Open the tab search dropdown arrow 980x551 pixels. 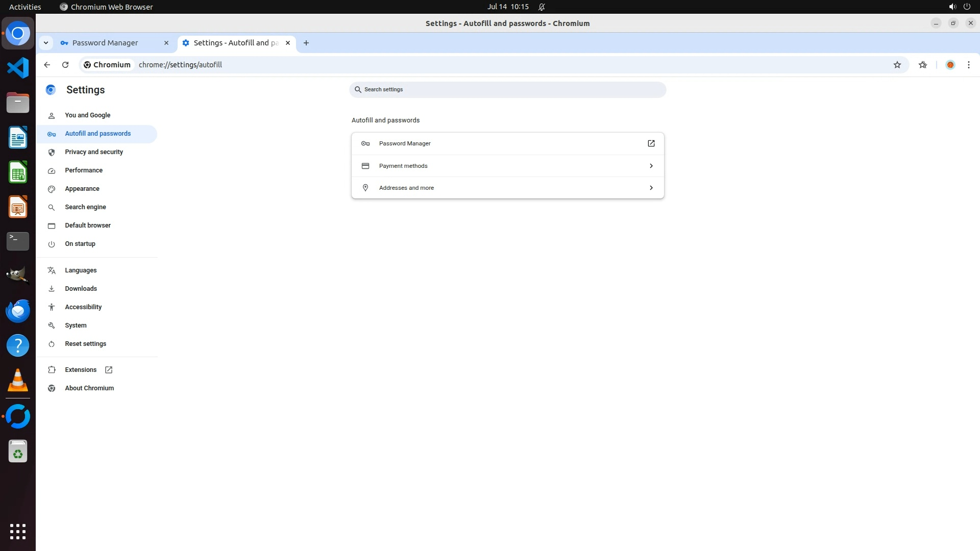click(46, 43)
